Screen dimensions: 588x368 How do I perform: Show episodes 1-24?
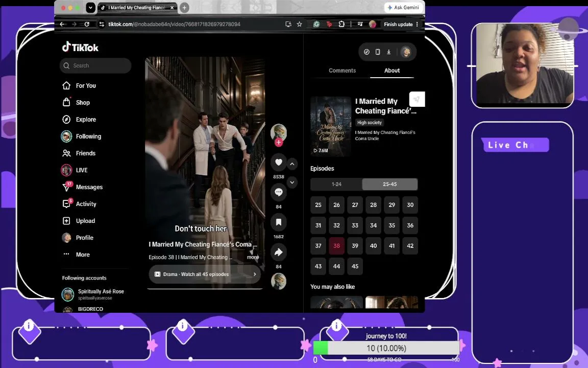pyautogui.click(x=336, y=184)
